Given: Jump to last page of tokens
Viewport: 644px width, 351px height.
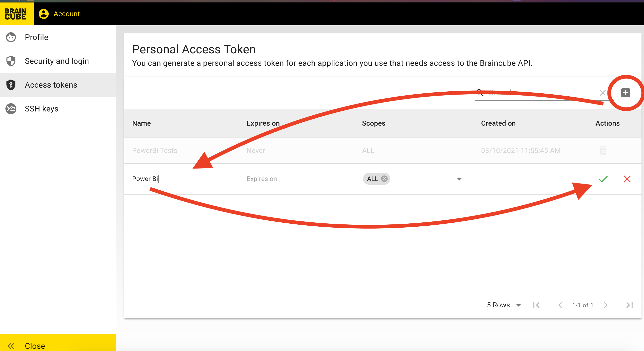Looking at the screenshot, I should click(629, 305).
